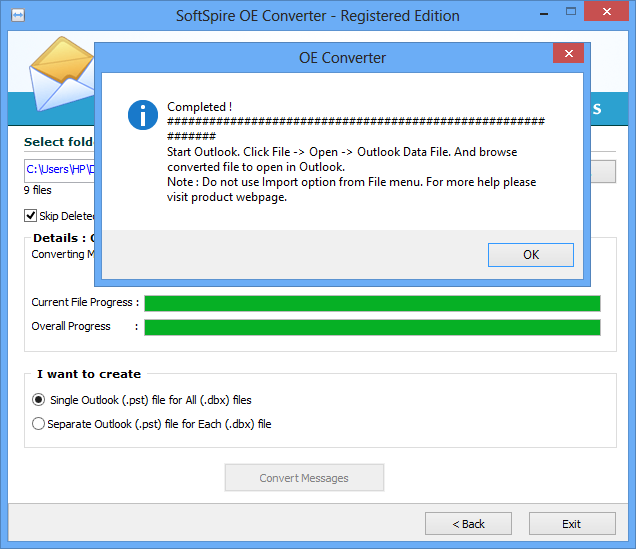The image size is (636, 549).
Task: Click the blue information icon in dialog
Action: [x=143, y=115]
